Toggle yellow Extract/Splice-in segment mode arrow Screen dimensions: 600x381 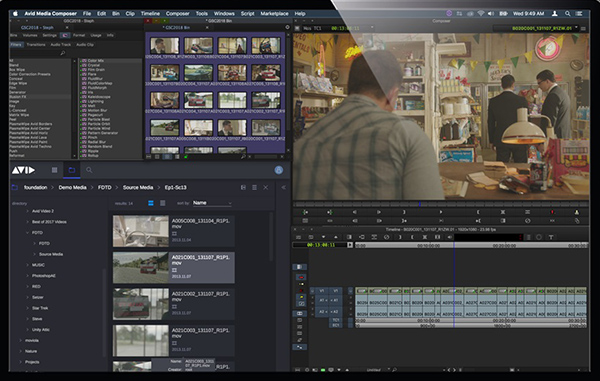301,284
